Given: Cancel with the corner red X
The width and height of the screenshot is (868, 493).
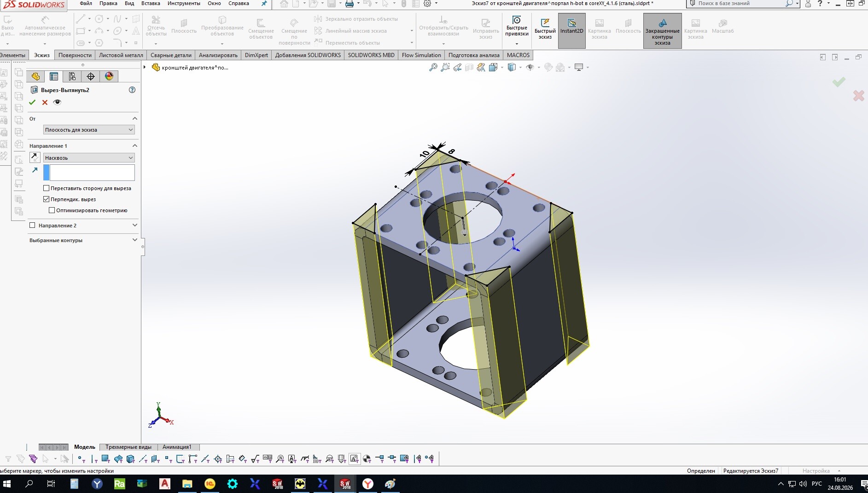Looking at the screenshot, I should click(x=858, y=96).
